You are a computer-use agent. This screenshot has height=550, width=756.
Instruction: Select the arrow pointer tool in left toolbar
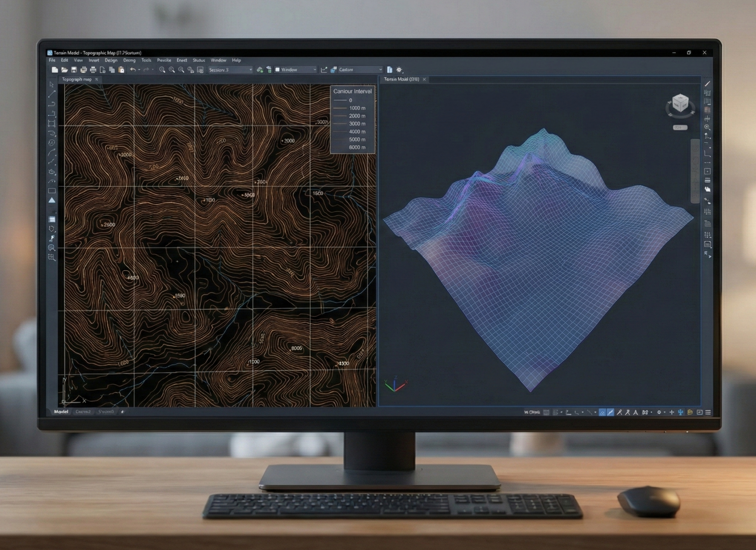[52, 84]
